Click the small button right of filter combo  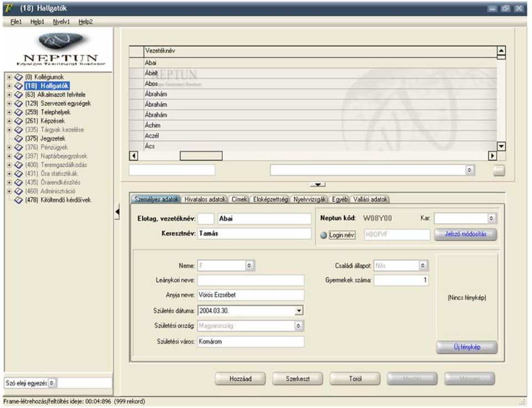point(499,170)
